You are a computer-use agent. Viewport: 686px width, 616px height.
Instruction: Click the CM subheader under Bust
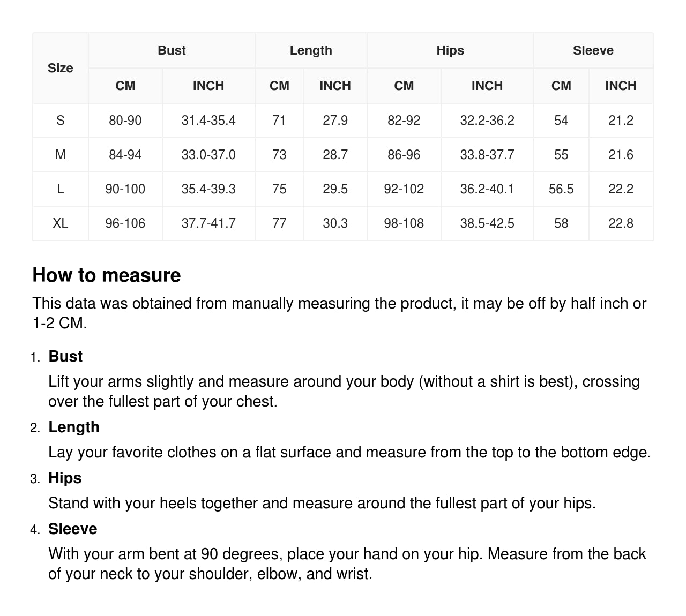pyautogui.click(x=125, y=86)
